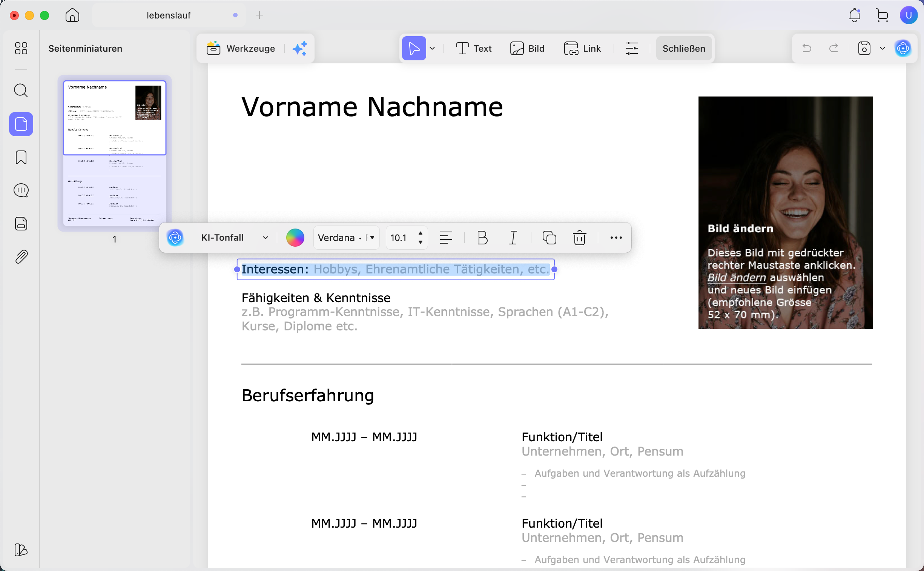This screenshot has width=924, height=571.
Task: Open the Werkzeuge tools menu
Action: (241, 48)
